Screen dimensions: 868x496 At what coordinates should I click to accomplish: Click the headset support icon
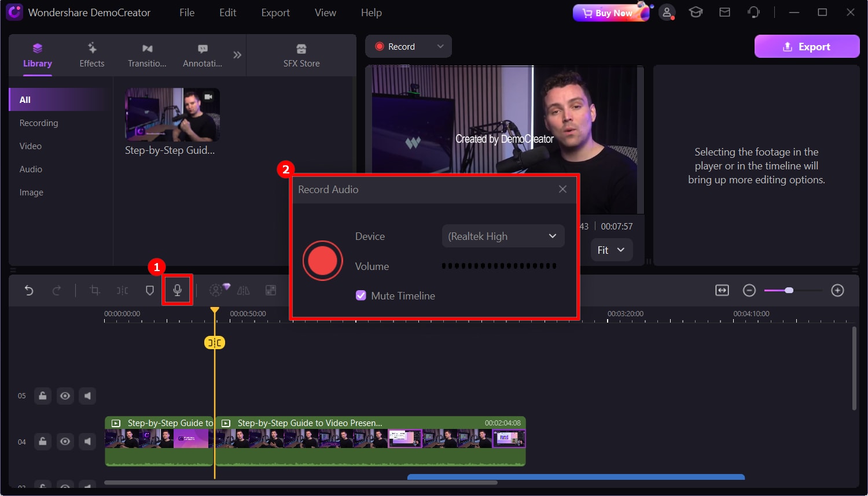(x=753, y=12)
